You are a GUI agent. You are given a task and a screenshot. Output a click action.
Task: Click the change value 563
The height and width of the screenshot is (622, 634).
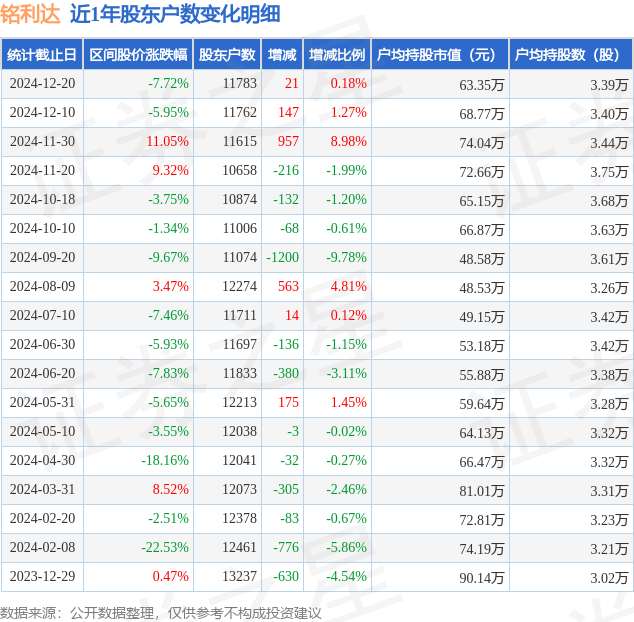pyautogui.click(x=288, y=286)
